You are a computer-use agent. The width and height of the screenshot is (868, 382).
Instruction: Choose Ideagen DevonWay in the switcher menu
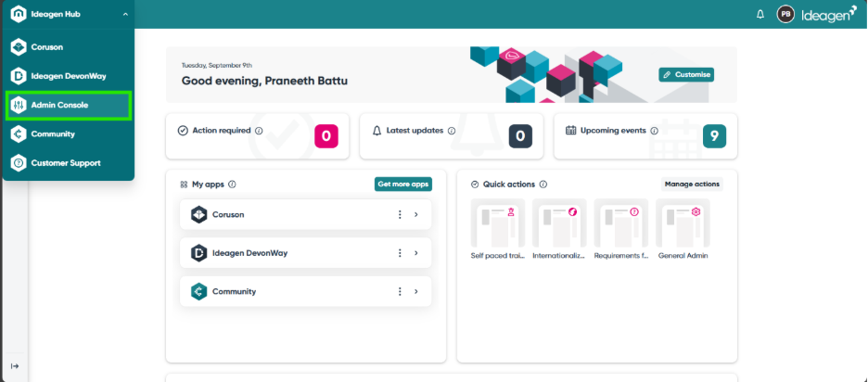(68, 76)
